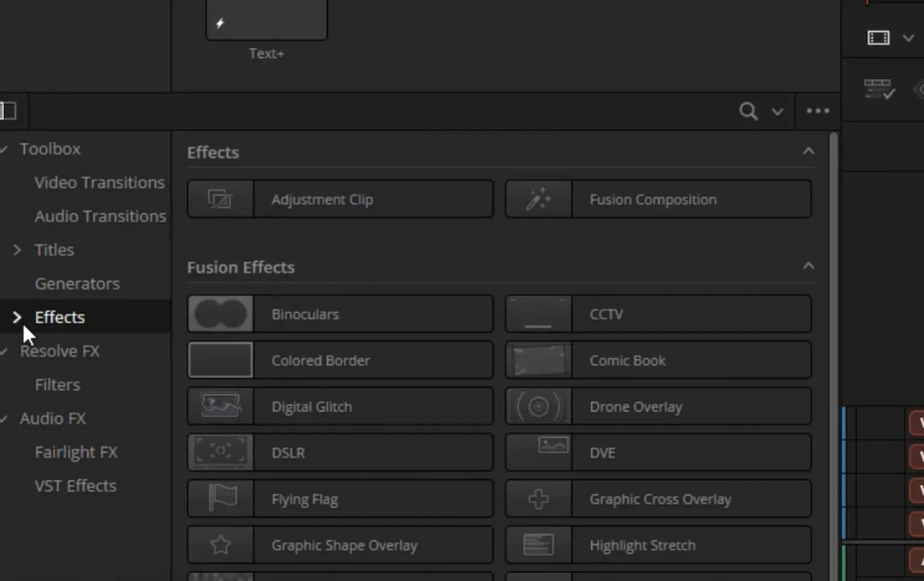Open dropdown next to filmstrip icon
The height and width of the screenshot is (581, 924).
pos(908,38)
